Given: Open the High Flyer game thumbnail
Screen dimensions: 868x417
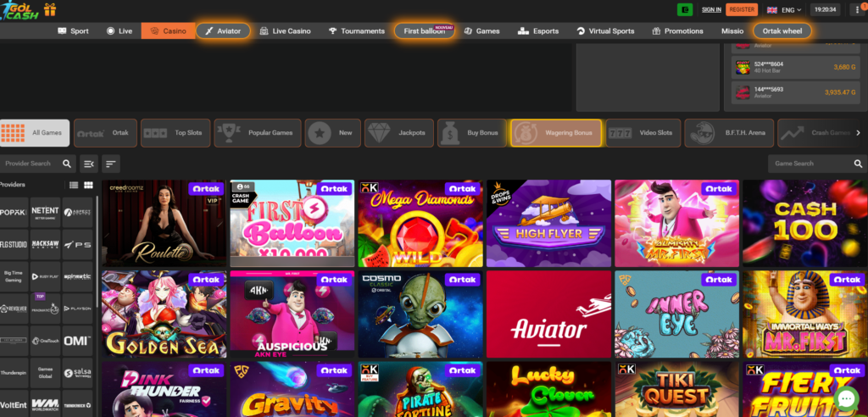Looking at the screenshot, I should (549, 224).
